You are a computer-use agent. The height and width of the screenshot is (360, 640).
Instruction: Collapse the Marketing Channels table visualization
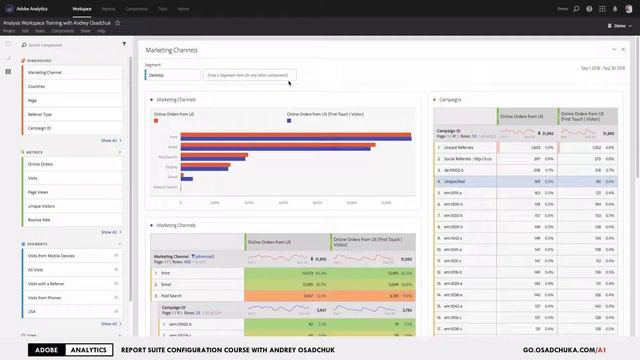click(151, 225)
